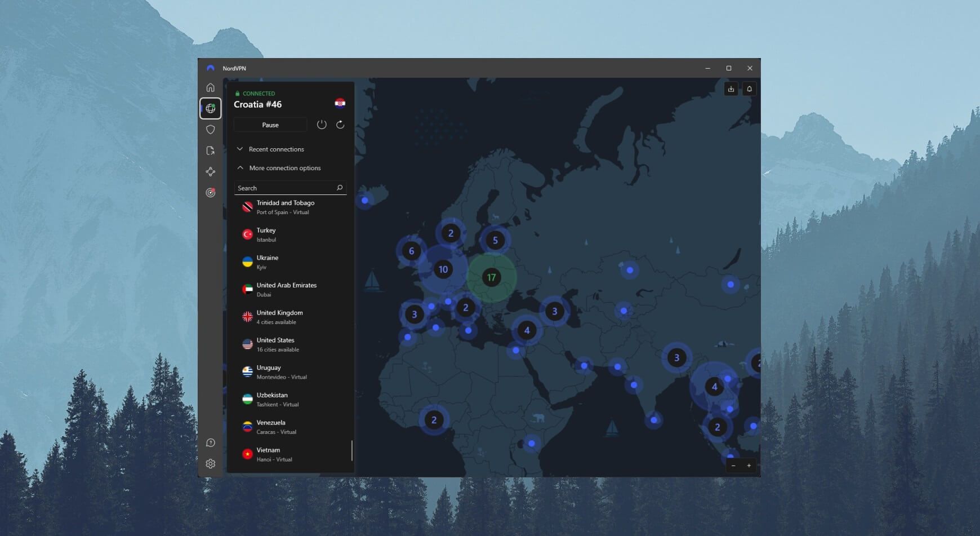The height and width of the screenshot is (536, 980).
Task: Select the globe servers sidebar icon
Action: click(210, 108)
